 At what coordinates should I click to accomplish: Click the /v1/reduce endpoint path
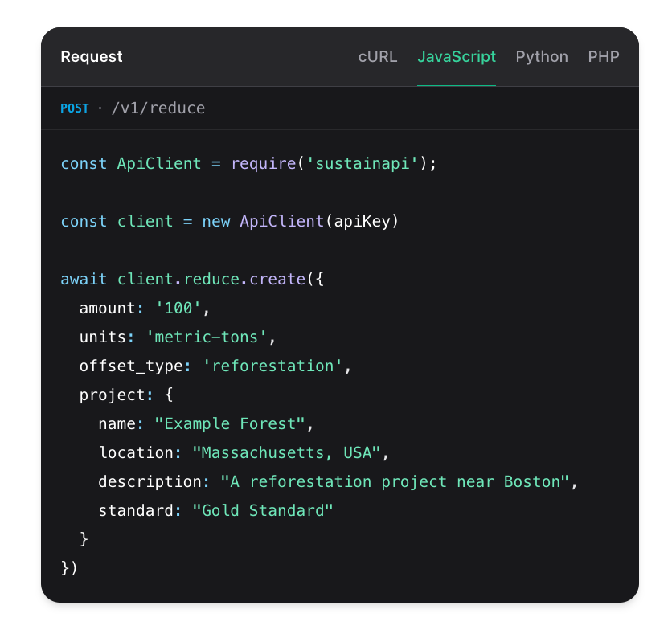coord(157,108)
